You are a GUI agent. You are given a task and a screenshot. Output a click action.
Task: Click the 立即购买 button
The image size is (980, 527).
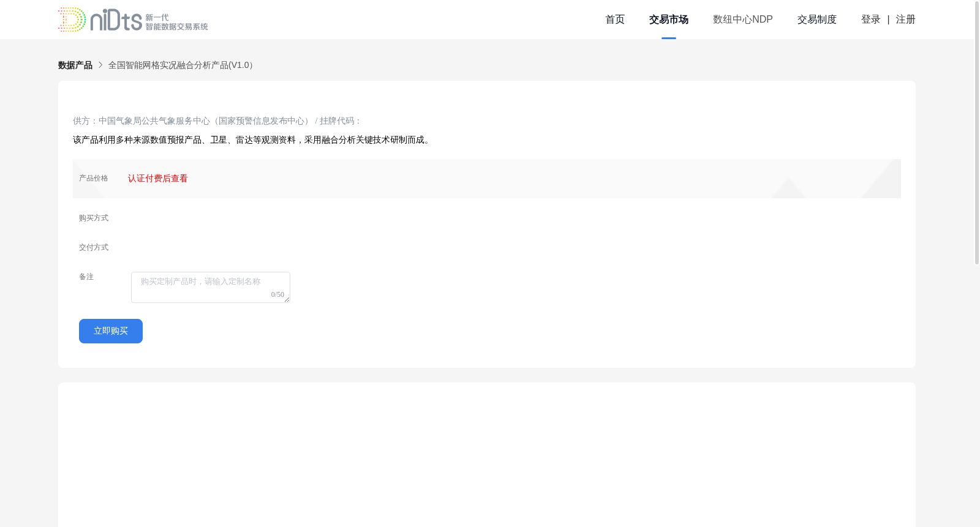click(111, 331)
